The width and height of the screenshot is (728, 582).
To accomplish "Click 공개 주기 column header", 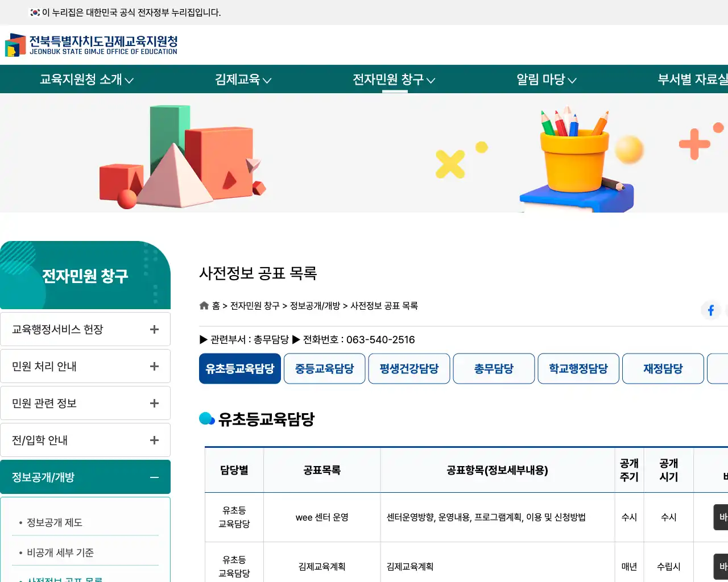I will pyautogui.click(x=629, y=470).
